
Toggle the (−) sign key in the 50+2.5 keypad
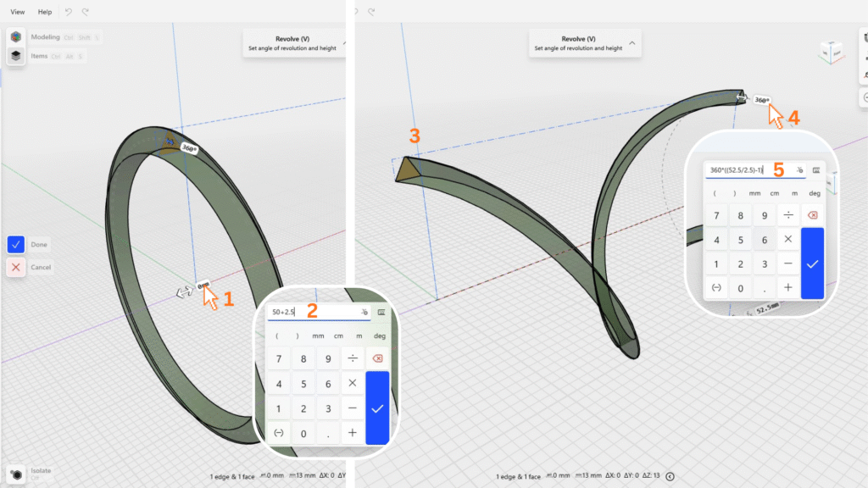[x=278, y=433]
